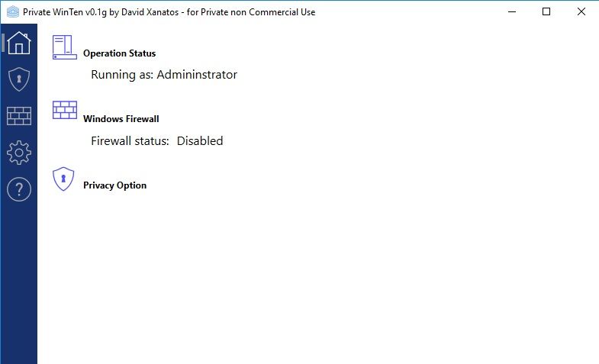Select the Windows Firewall heading
The width and height of the screenshot is (599, 364).
(x=121, y=119)
